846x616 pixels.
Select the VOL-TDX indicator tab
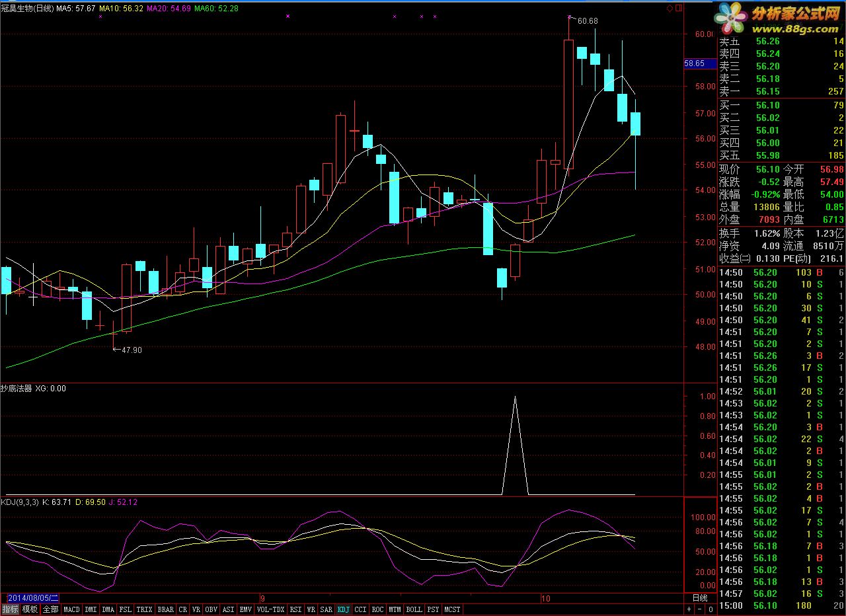[271, 609]
